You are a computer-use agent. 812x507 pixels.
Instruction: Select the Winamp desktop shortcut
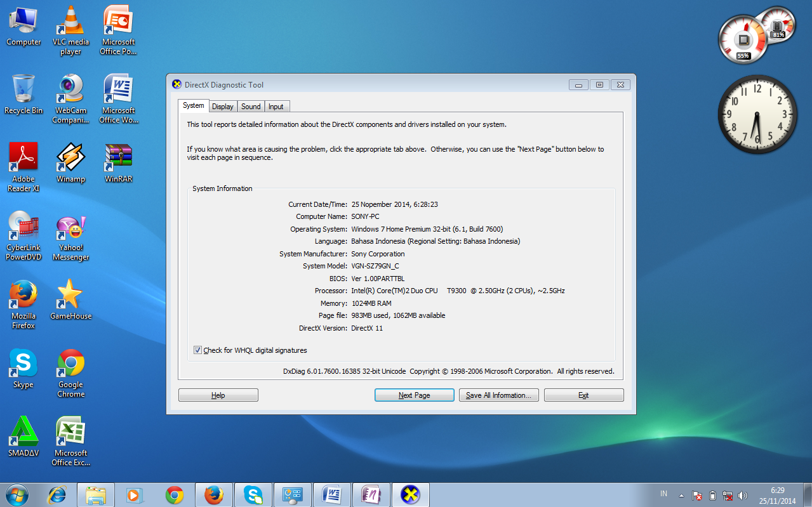[x=70, y=163]
